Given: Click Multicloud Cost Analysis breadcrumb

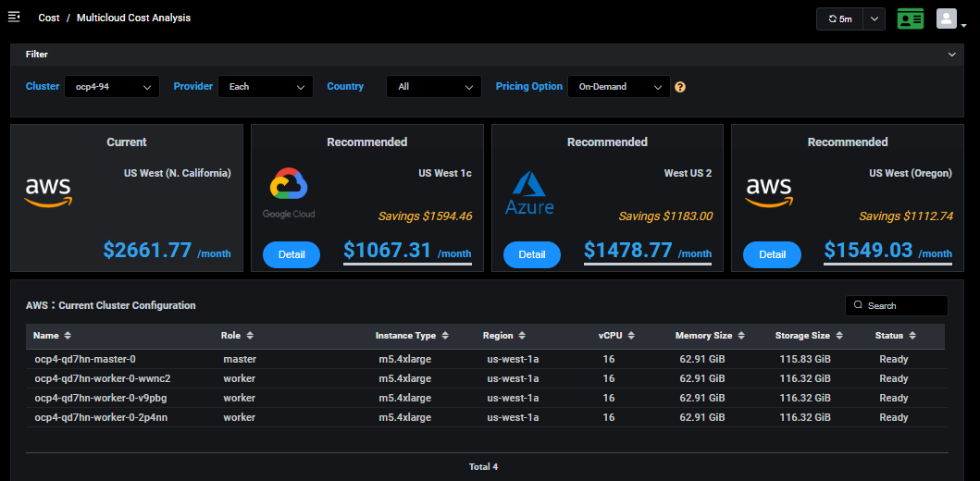Looking at the screenshot, I should [134, 18].
